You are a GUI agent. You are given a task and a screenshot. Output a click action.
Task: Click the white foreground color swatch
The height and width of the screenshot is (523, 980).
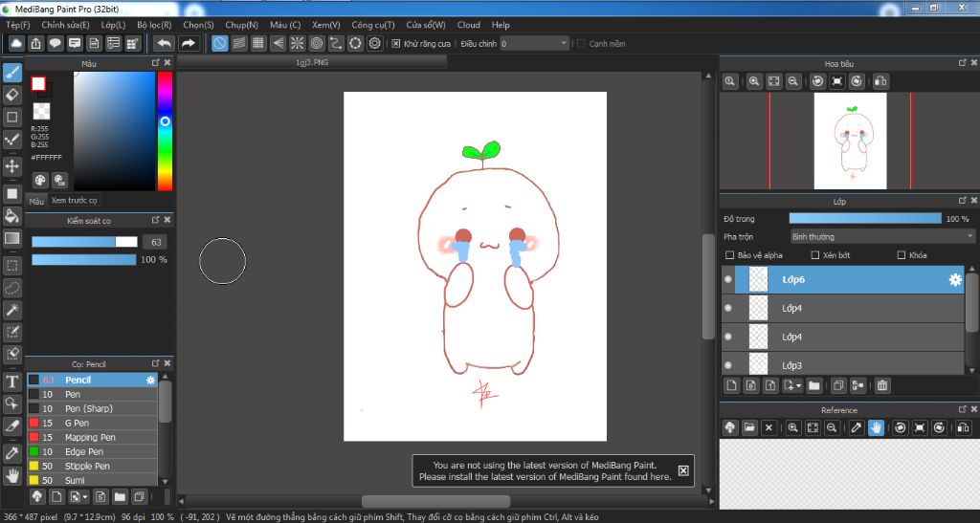point(38,83)
